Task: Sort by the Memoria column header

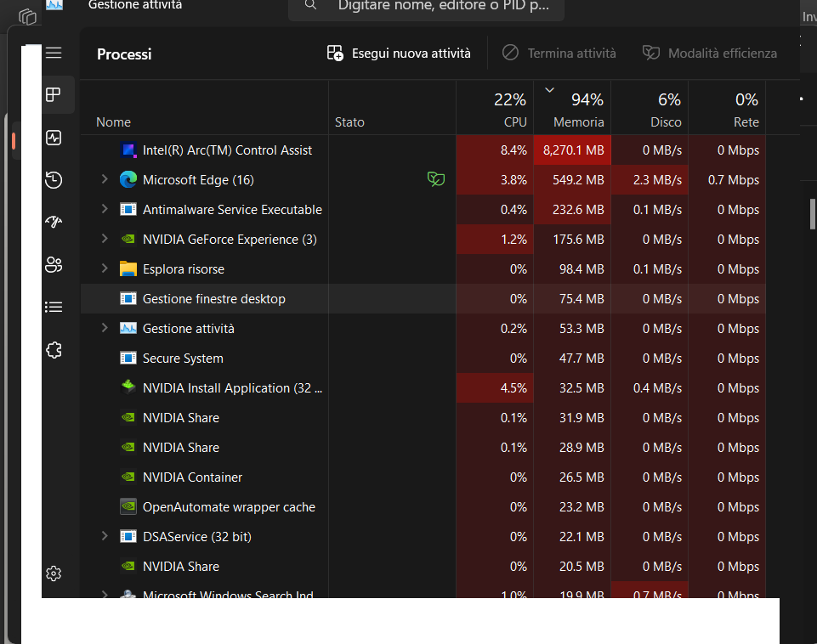Action: pyautogui.click(x=572, y=108)
